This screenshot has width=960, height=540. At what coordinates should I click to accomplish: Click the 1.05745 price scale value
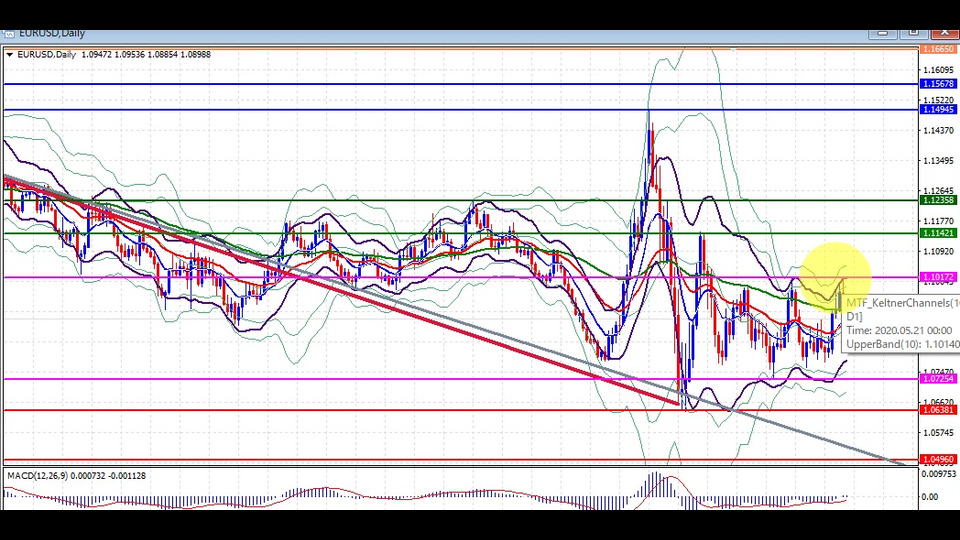tap(938, 432)
